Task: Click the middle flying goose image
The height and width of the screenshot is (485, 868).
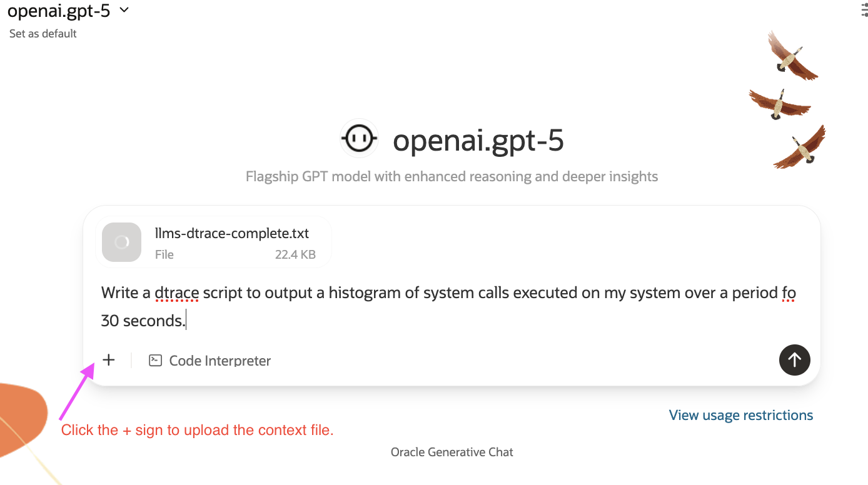Action: [x=779, y=103]
